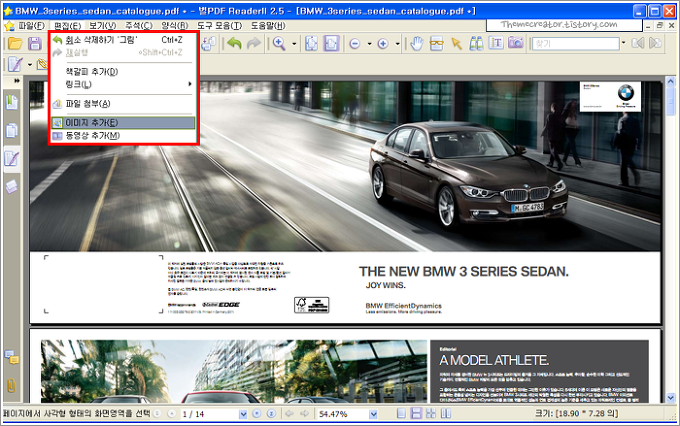This screenshot has width=680, height=426.
Task: Open the Zoom In dropdown arrow
Action: 398,44
